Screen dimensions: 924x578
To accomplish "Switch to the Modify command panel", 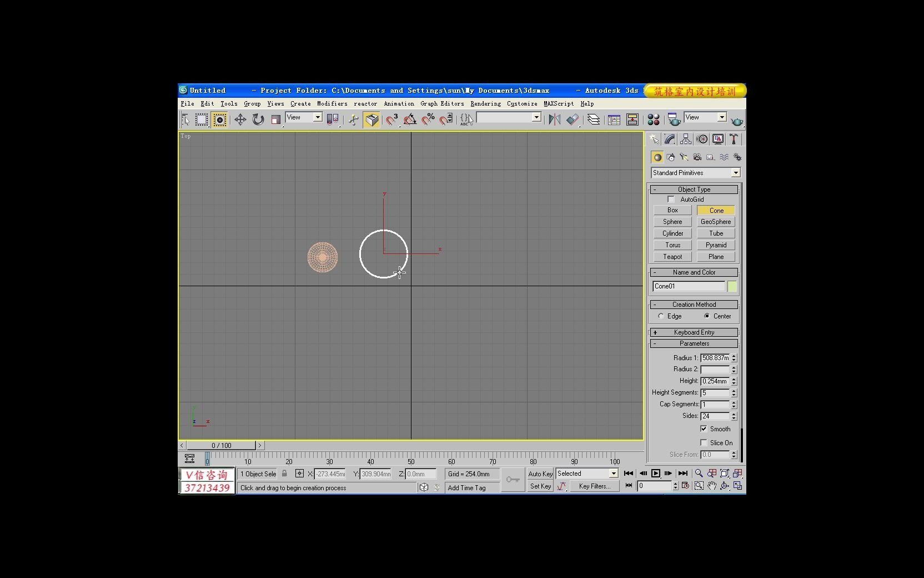I will [669, 139].
